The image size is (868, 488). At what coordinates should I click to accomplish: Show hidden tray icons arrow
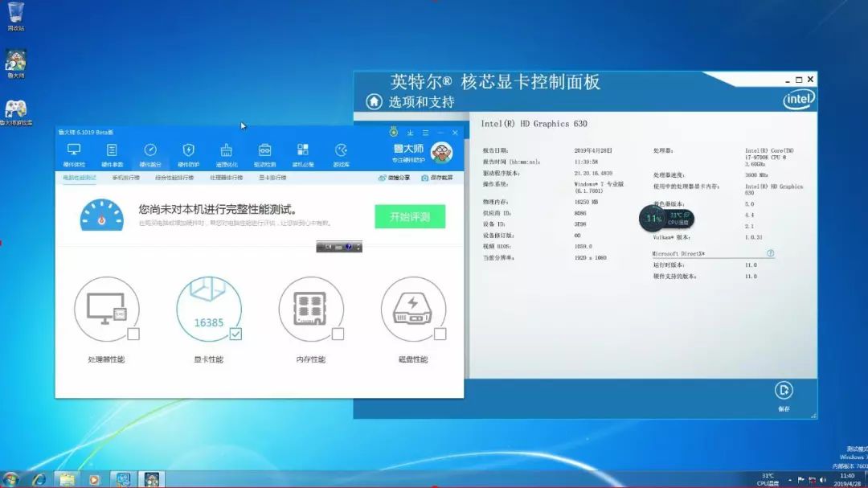pyautogui.click(x=789, y=480)
